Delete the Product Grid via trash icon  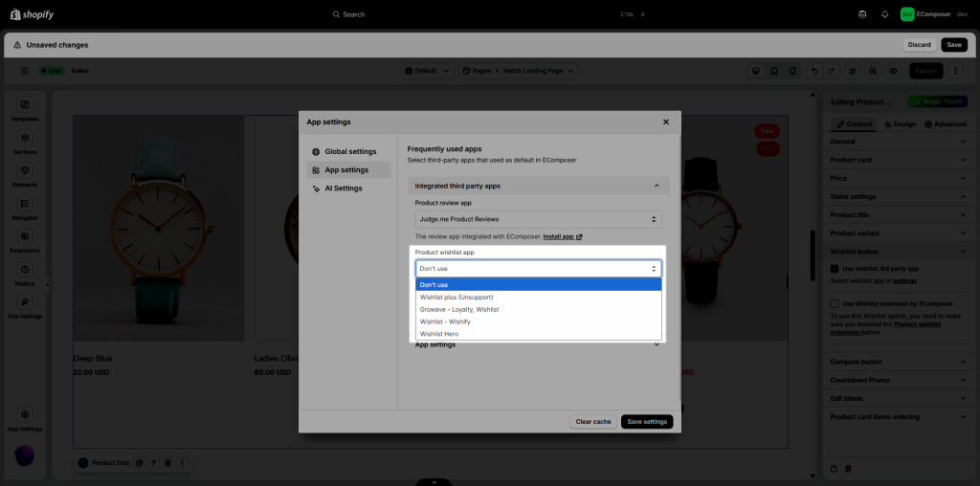coord(167,463)
